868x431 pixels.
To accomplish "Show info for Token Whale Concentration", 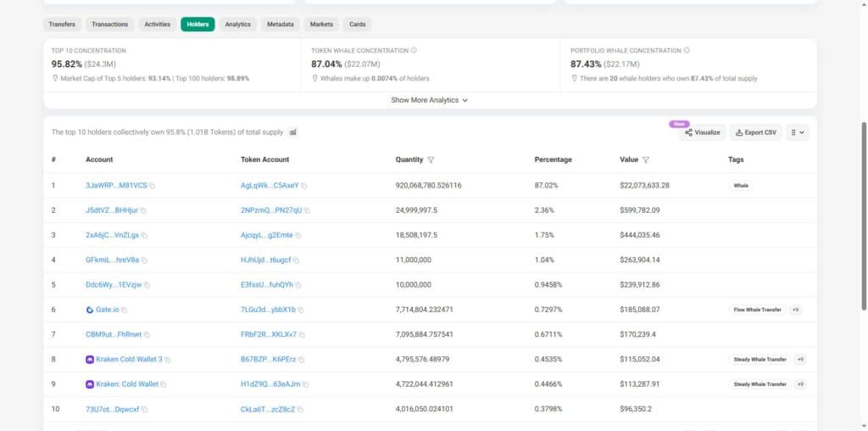I will 414,50.
